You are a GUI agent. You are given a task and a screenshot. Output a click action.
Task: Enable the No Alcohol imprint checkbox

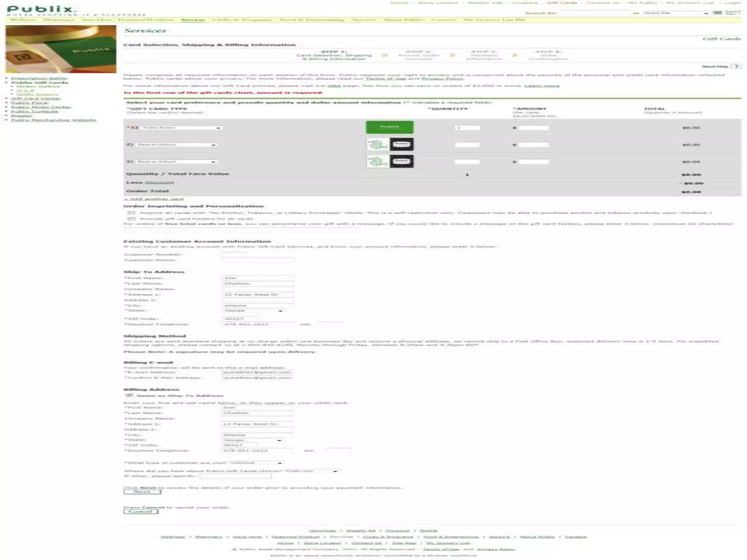coord(132,213)
